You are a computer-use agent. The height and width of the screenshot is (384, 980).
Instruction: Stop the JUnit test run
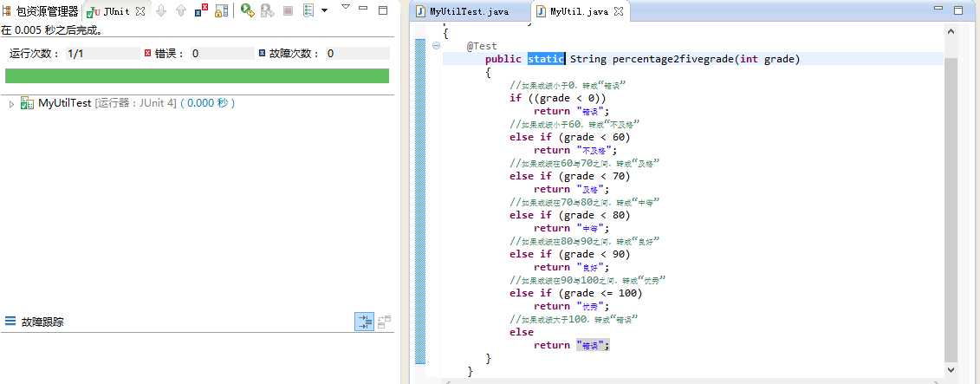(x=289, y=10)
